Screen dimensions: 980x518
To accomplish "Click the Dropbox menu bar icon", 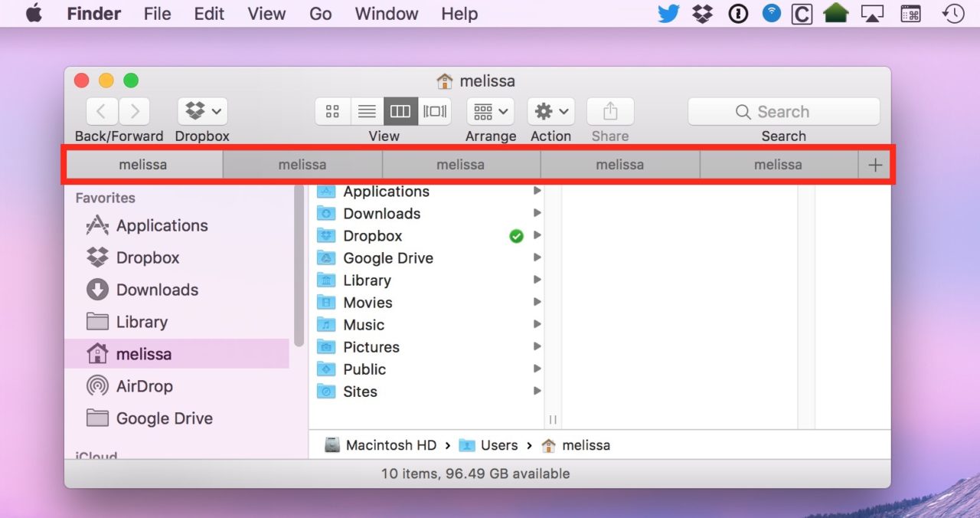I will (x=702, y=13).
